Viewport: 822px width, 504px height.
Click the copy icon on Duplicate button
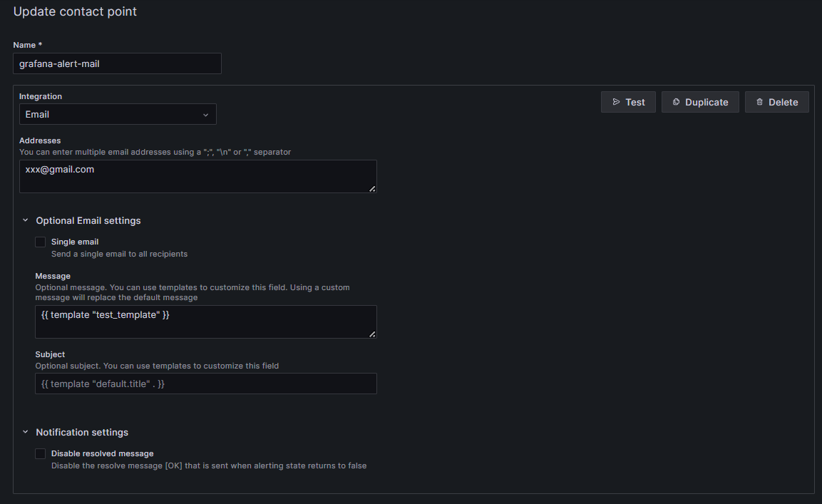coord(676,102)
